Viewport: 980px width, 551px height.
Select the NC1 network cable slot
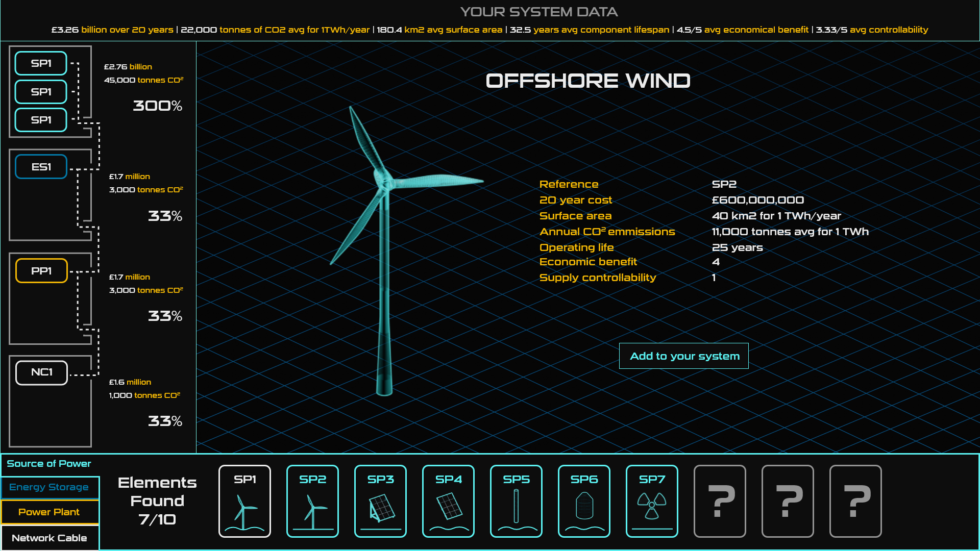pos(41,372)
